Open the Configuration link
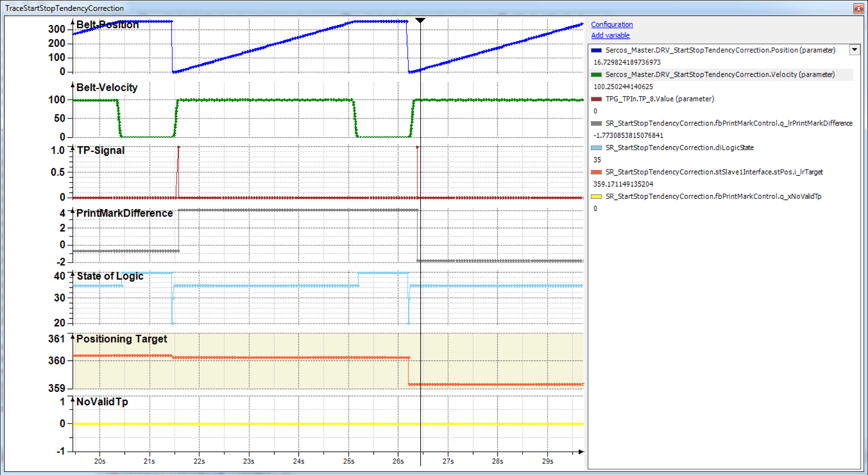 [x=611, y=24]
